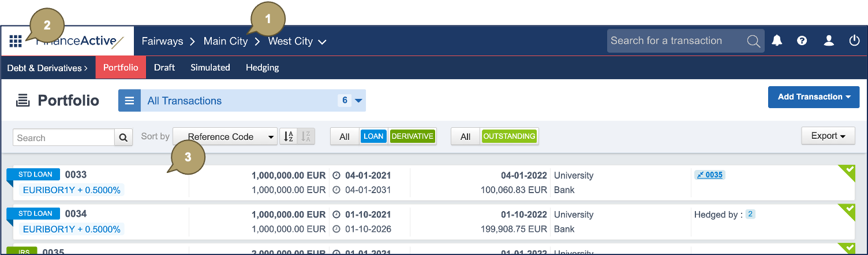Switch to the Draft tab
This screenshot has width=868, height=255.
click(x=164, y=68)
